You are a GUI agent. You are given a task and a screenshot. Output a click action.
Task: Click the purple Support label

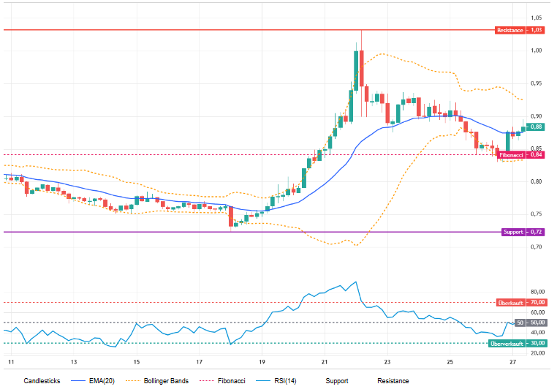point(513,232)
